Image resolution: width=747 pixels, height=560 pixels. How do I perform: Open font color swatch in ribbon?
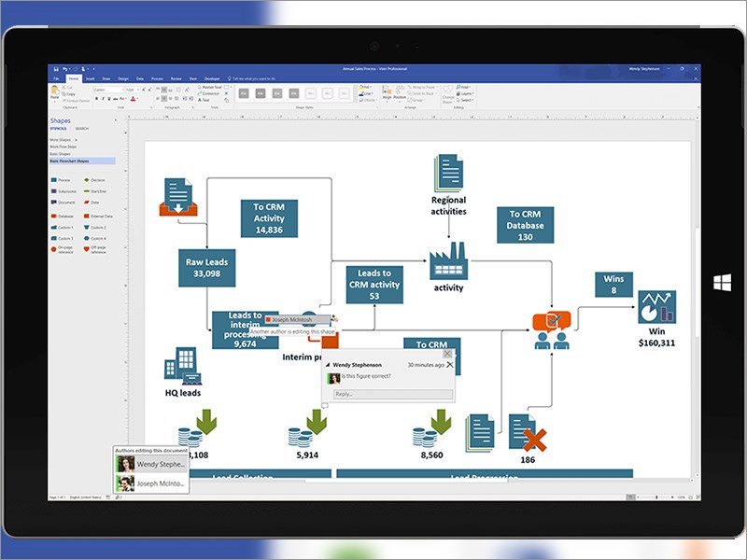click(133, 99)
